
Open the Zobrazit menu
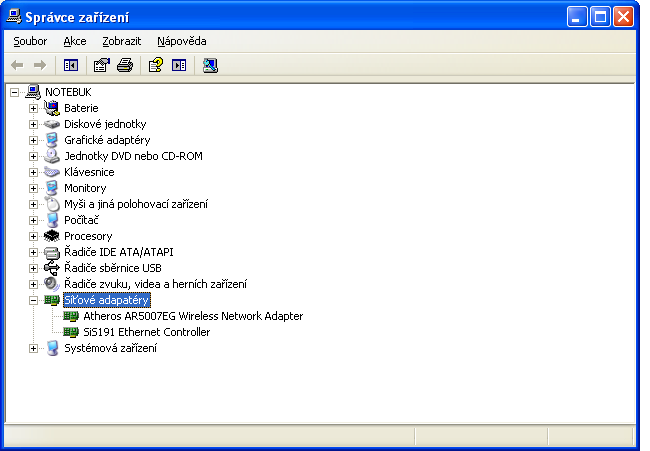(x=122, y=41)
